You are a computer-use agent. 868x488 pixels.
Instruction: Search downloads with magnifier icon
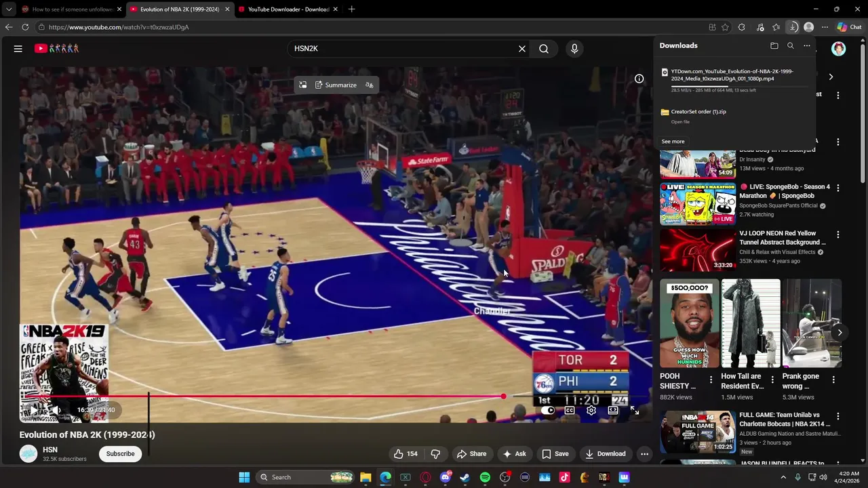point(791,45)
